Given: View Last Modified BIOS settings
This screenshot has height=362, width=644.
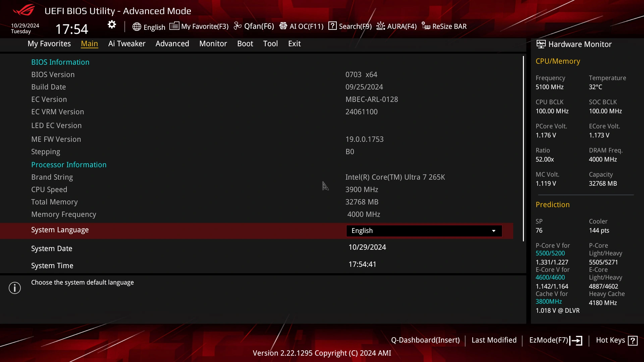Looking at the screenshot, I should (x=494, y=340).
